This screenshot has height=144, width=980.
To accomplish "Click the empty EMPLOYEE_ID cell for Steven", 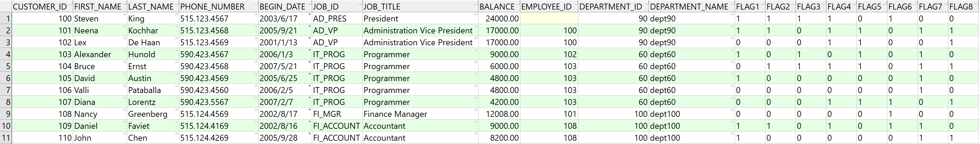I will 549,18.
